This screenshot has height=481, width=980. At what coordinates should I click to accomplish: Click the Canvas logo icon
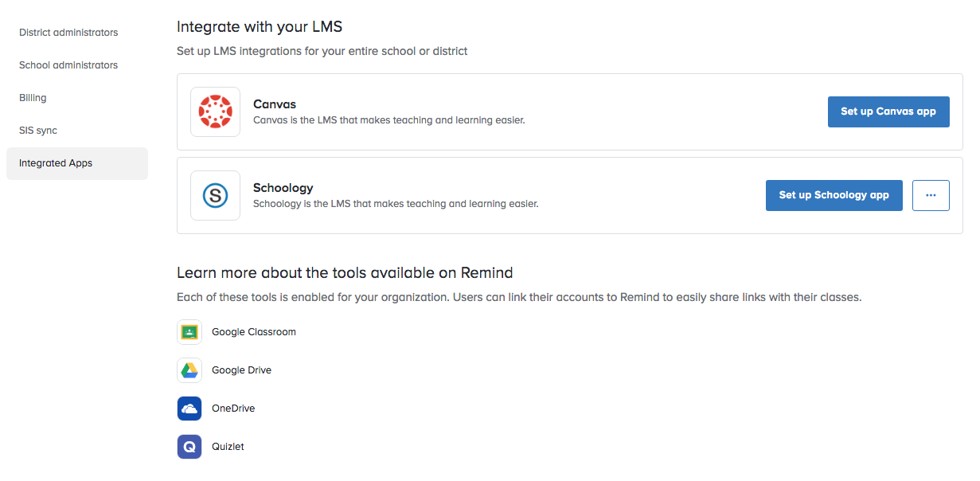[x=215, y=111]
